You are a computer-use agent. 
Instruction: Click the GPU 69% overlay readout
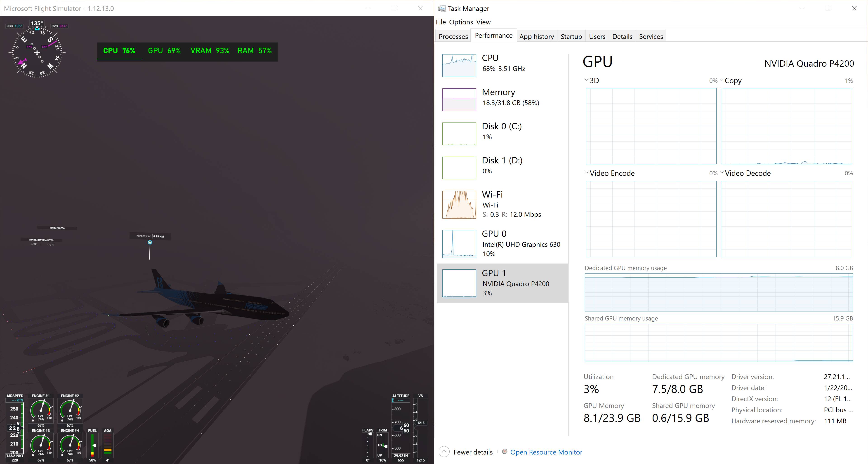coord(164,51)
